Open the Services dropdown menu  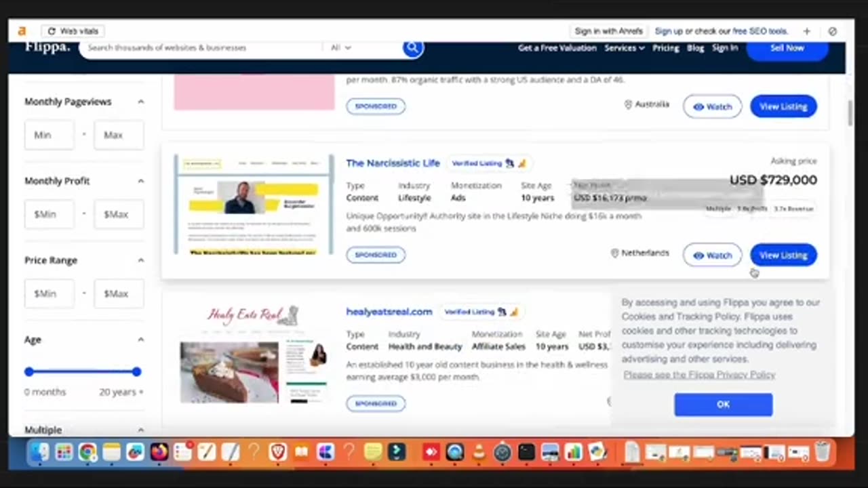click(624, 48)
